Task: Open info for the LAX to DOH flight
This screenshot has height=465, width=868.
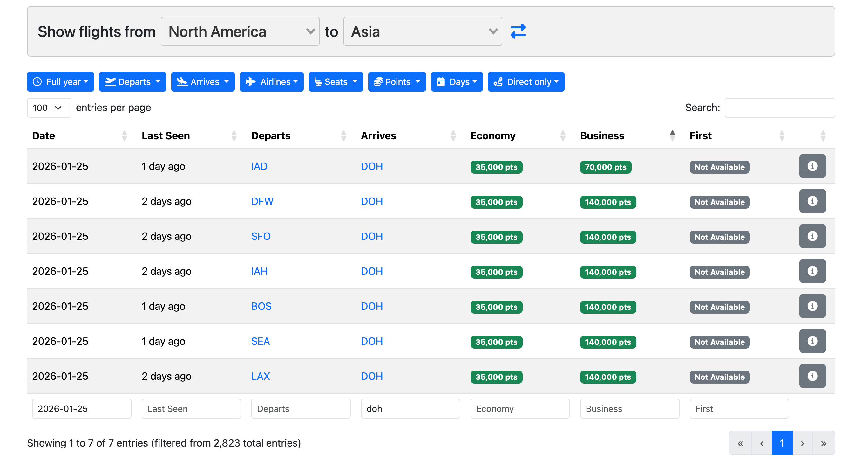Action: point(812,376)
